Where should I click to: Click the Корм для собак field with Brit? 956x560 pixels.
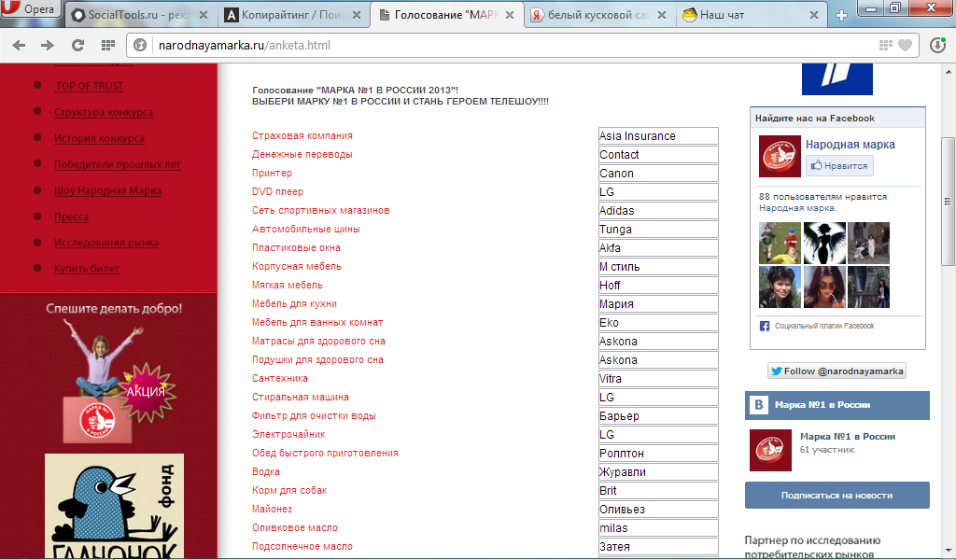658,491
